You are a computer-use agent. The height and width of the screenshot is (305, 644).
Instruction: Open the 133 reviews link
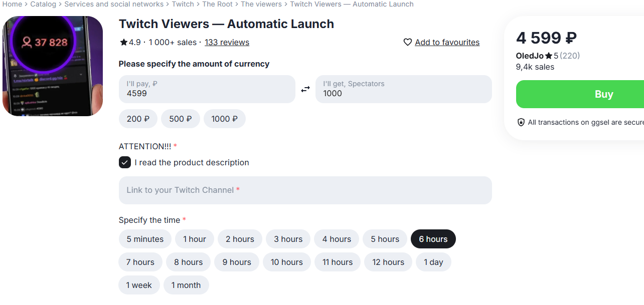click(x=227, y=43)
